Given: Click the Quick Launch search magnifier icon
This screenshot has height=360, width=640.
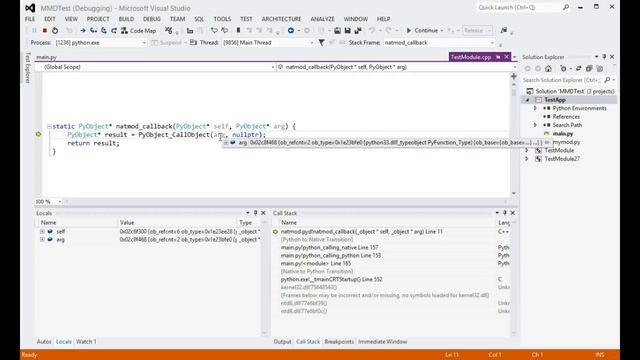Looking at the screenshot, I should click(566, 7).
